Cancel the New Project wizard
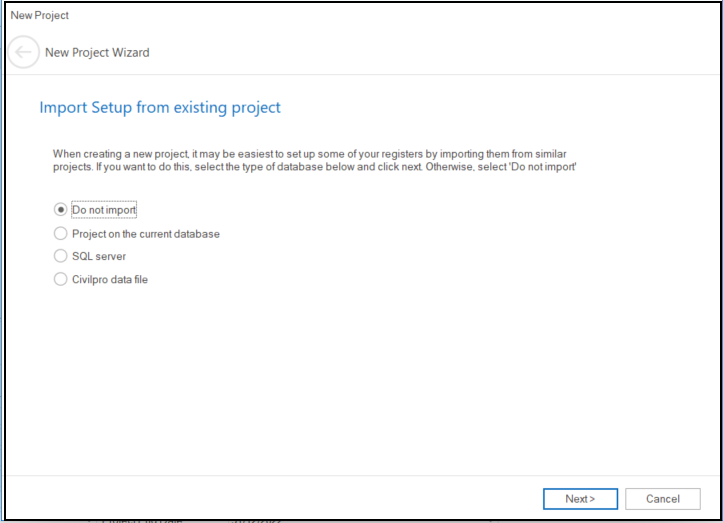This screenshot has height=523, width=723. (662, 499)
